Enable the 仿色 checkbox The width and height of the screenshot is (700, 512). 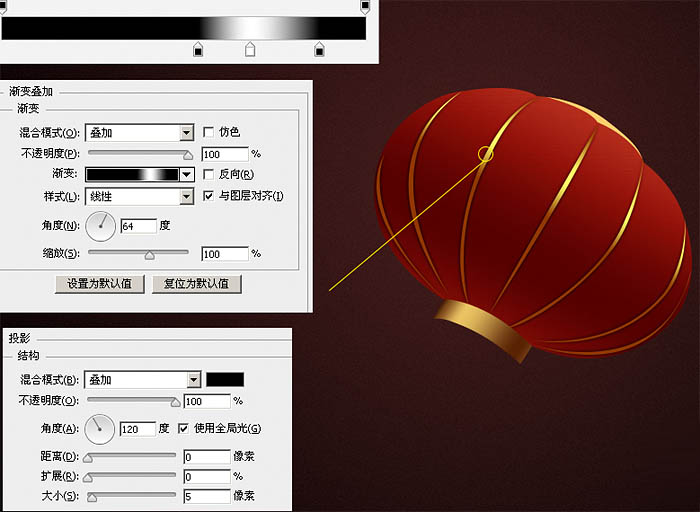[x=208, y=132]
